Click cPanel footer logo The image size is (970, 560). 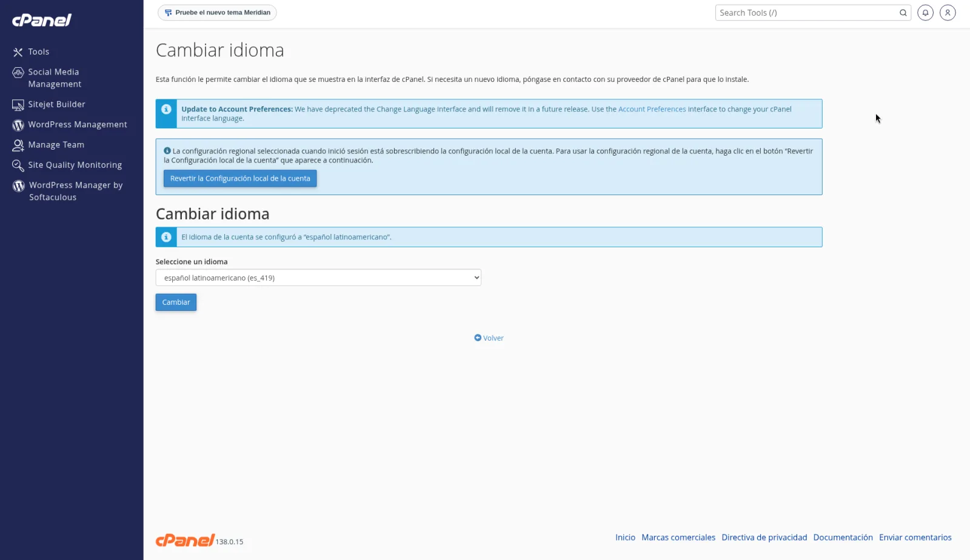(x=185, y=540)
